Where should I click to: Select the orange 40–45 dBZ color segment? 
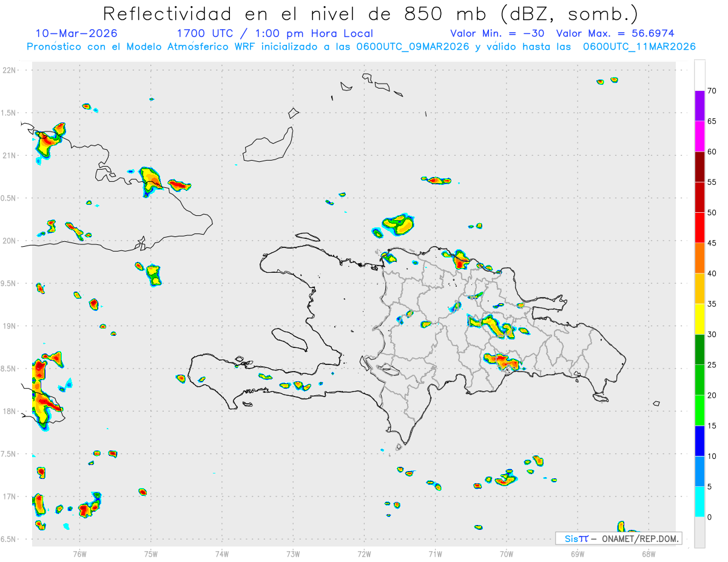click(699, 258)
